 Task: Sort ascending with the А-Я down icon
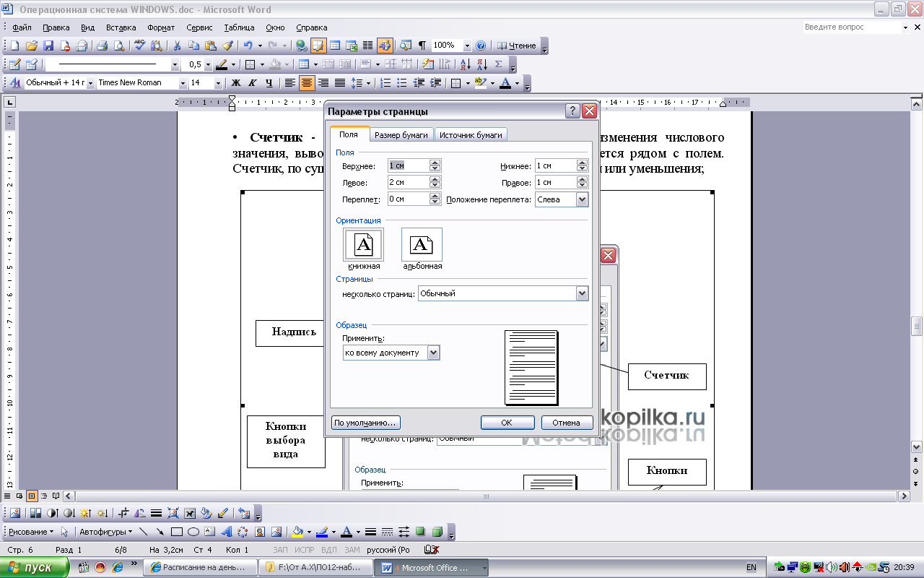tap(466, 64)
